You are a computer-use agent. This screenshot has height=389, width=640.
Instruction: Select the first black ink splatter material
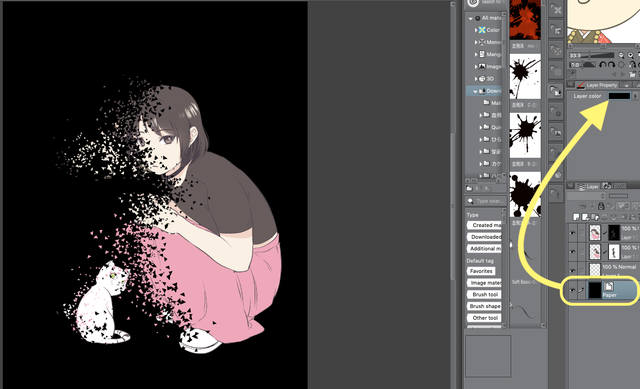[525, 76]
